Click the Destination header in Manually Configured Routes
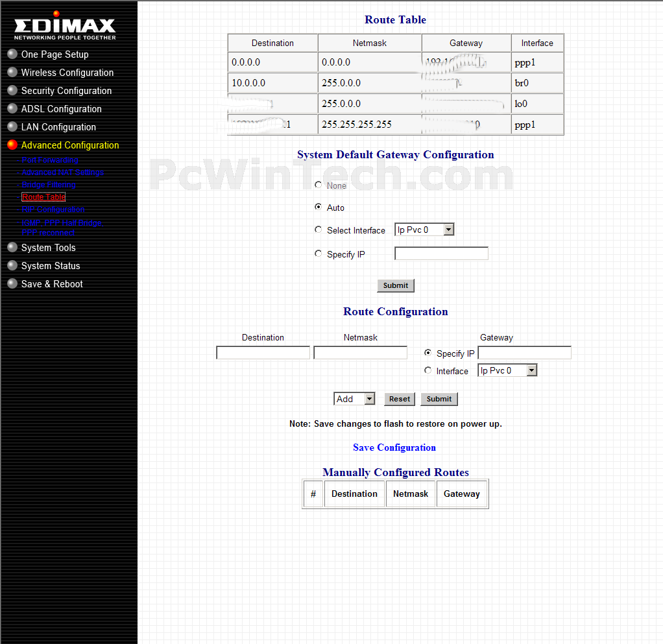 pyautogui.click(x=354, y=494)
